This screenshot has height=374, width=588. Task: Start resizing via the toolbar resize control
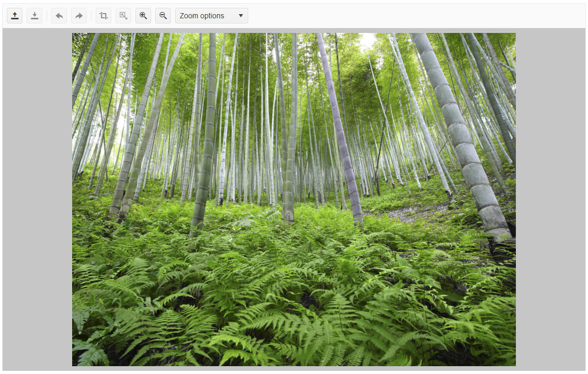[123, 15]
